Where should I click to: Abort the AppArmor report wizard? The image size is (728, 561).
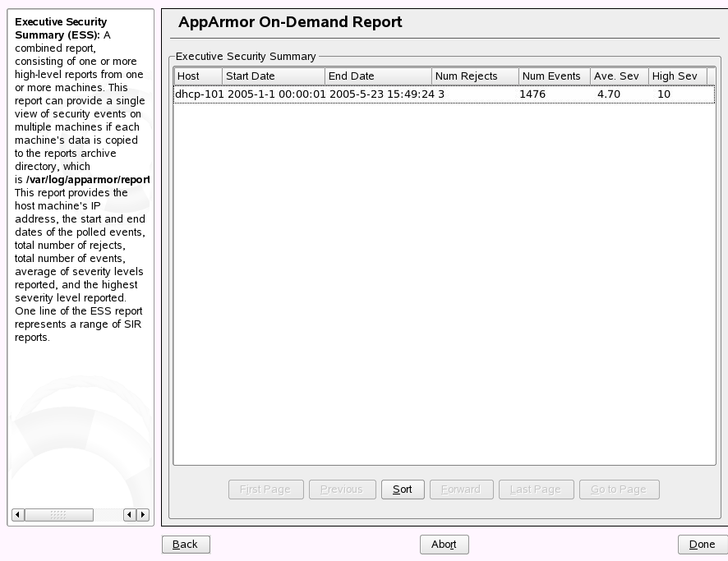[x=444, y=545]
